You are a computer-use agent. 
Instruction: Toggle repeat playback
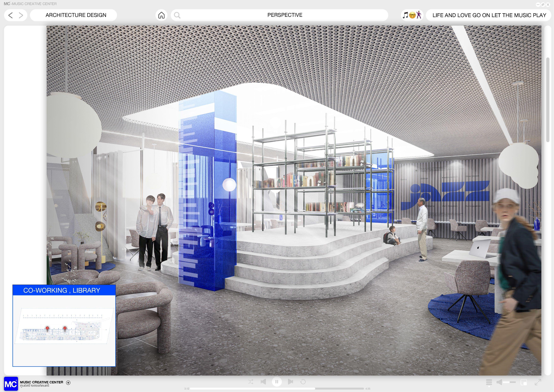click(x=303, y=382)
